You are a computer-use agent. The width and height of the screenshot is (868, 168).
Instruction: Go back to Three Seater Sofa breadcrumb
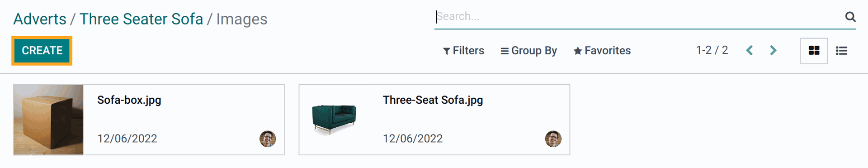tap(141, 19)
